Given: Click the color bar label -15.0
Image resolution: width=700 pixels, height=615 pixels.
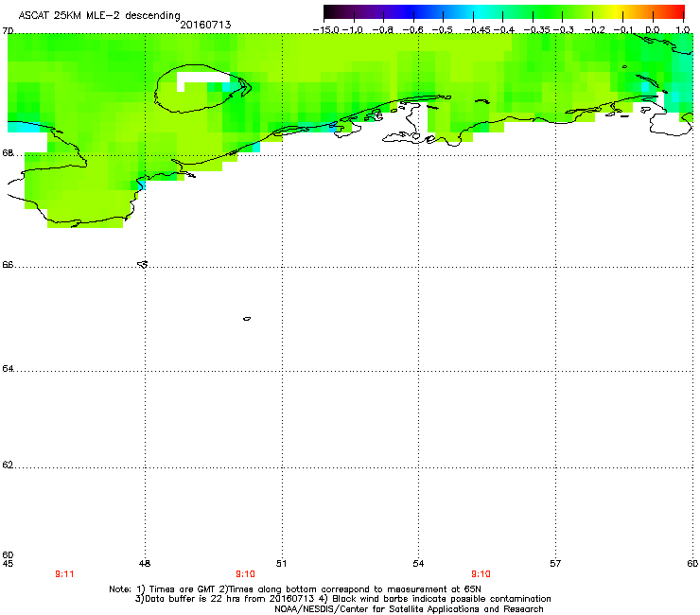Looking at the screenshot, I should point(326,30).
